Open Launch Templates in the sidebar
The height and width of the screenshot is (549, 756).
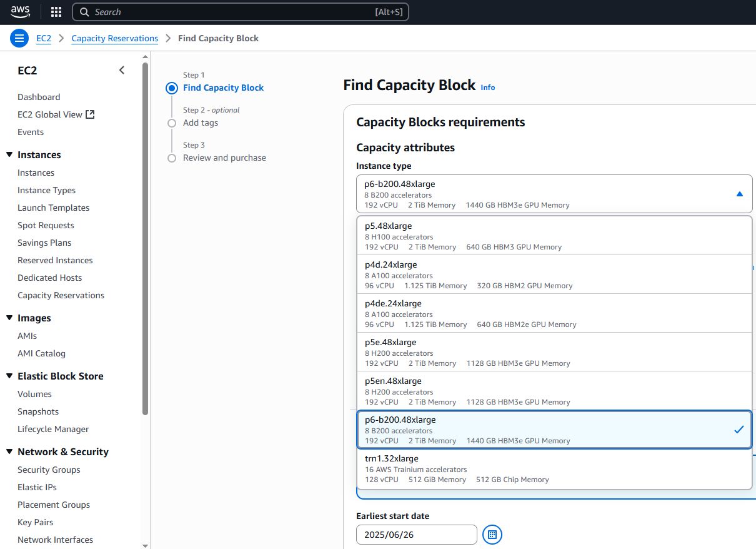coord(53,208)
